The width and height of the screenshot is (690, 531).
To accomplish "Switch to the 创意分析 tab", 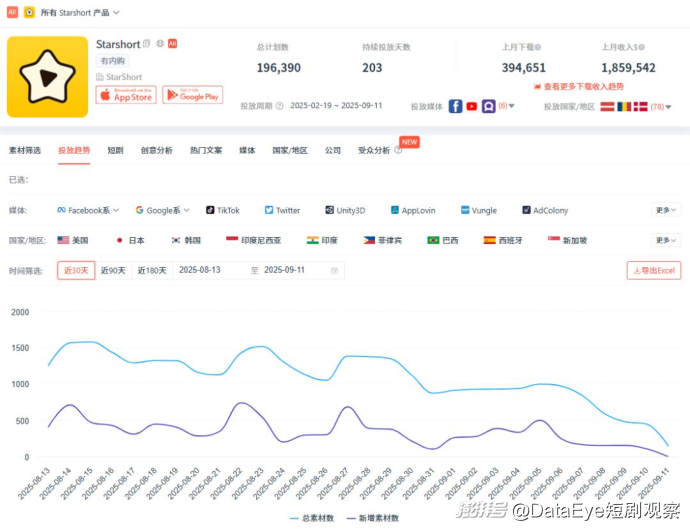I will pyautogui.click(x=156, y=150).
